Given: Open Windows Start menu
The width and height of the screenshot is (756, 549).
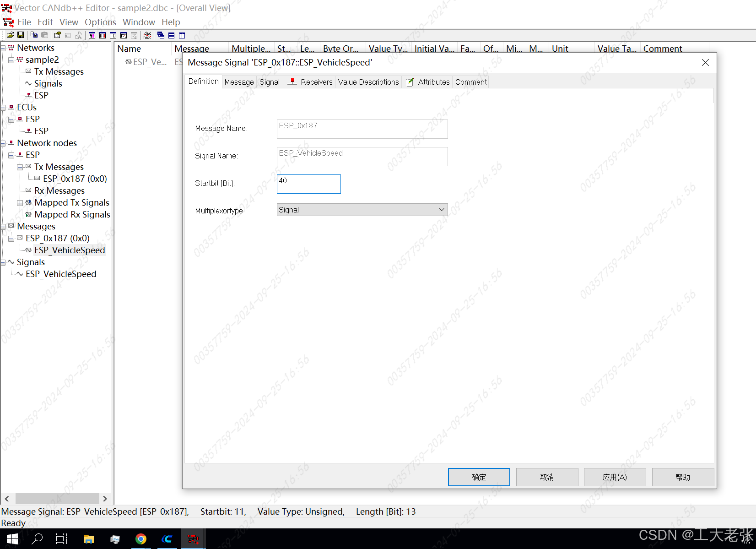Looking at the screenshot, I should (12, 539).
